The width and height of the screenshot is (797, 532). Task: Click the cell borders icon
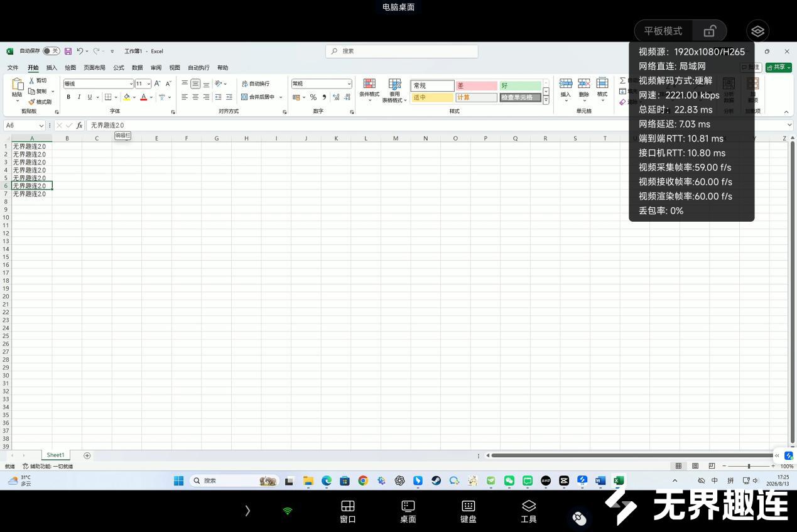tap(108, 97)
